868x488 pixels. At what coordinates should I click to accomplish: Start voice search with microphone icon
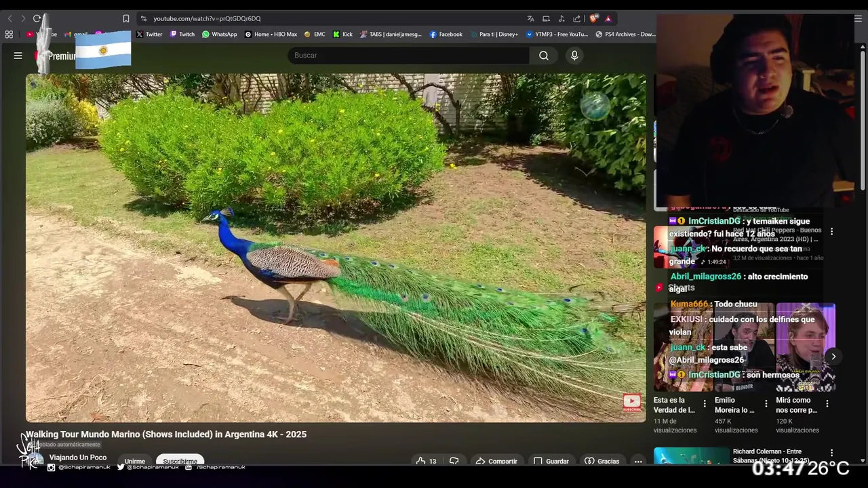click(574, 56)
